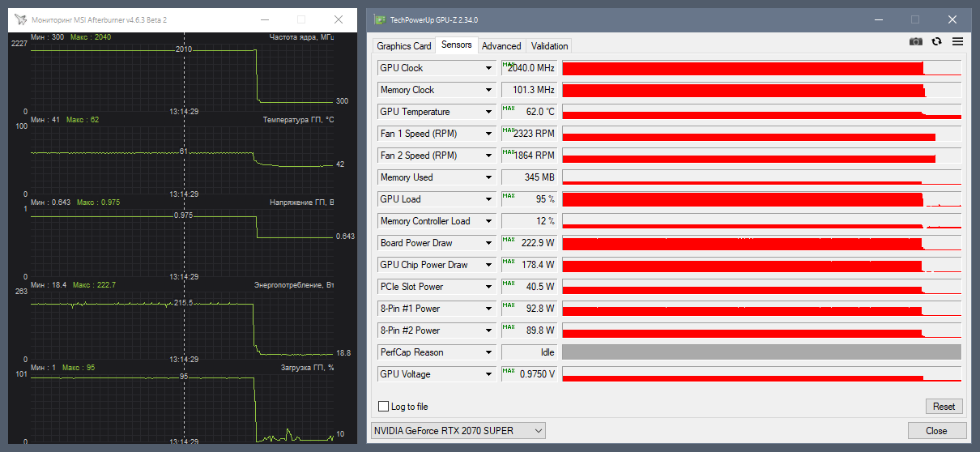Click the 12 % Memory Controller Load value
Image resolution: width=980 pixels, height=452 pixels.
530,221
